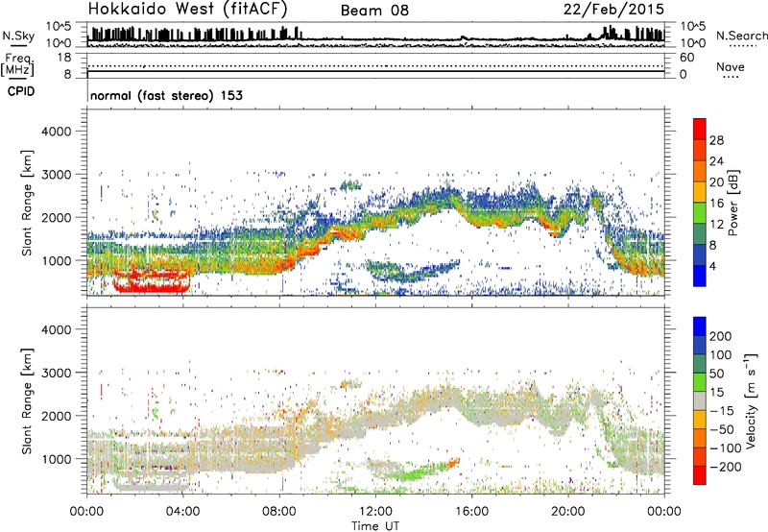Click the "20" label on Power color bar
The image size is (768, 532).
[x=716, y=182]
